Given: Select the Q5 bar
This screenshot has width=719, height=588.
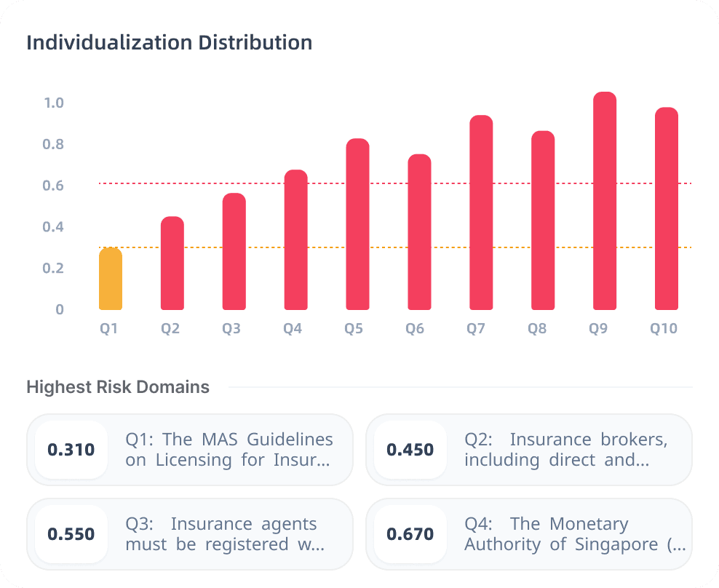Looking at the screenshot, I should coord(357,224).
